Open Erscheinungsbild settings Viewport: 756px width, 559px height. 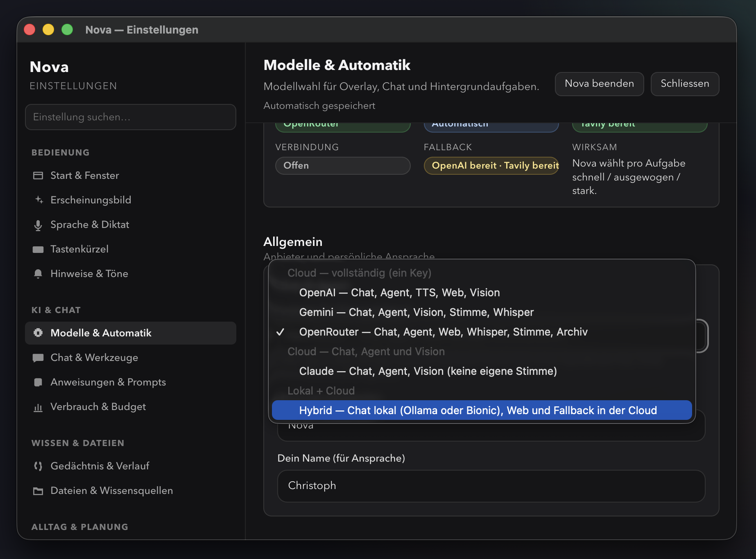131,200
